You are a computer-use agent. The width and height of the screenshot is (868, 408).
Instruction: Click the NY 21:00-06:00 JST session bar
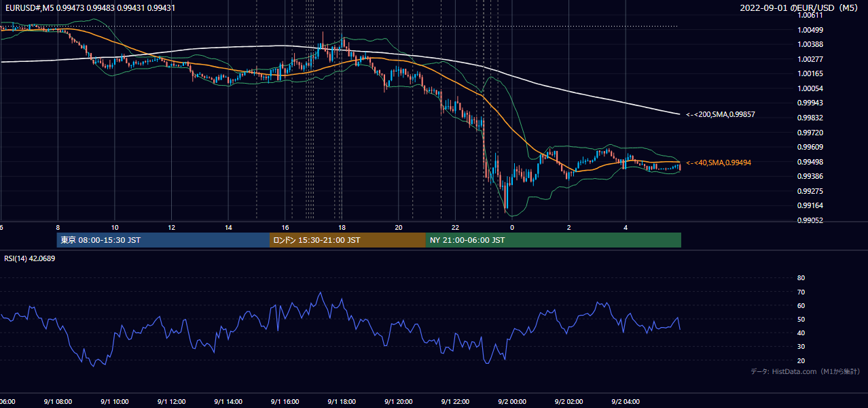click(x=554, y=240)
